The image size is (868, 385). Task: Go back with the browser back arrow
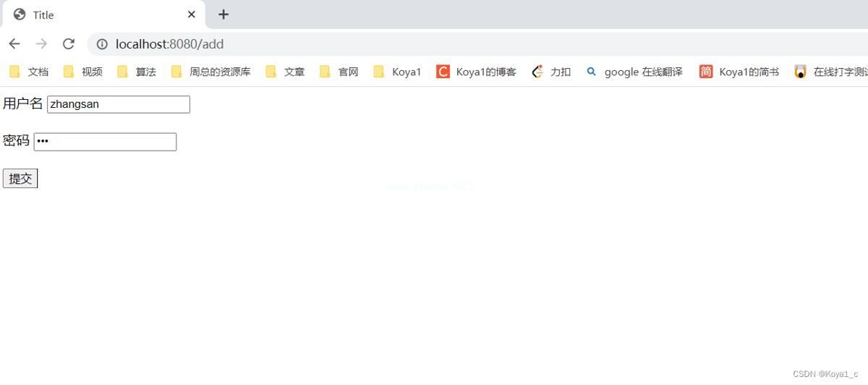14,44
